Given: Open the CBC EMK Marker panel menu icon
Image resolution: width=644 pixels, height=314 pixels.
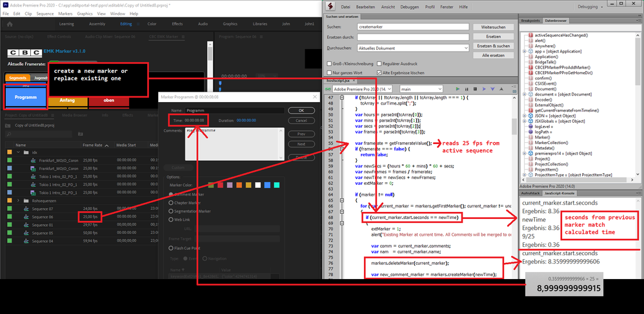Looking at the screenshot, I should (x=183, y=37).
